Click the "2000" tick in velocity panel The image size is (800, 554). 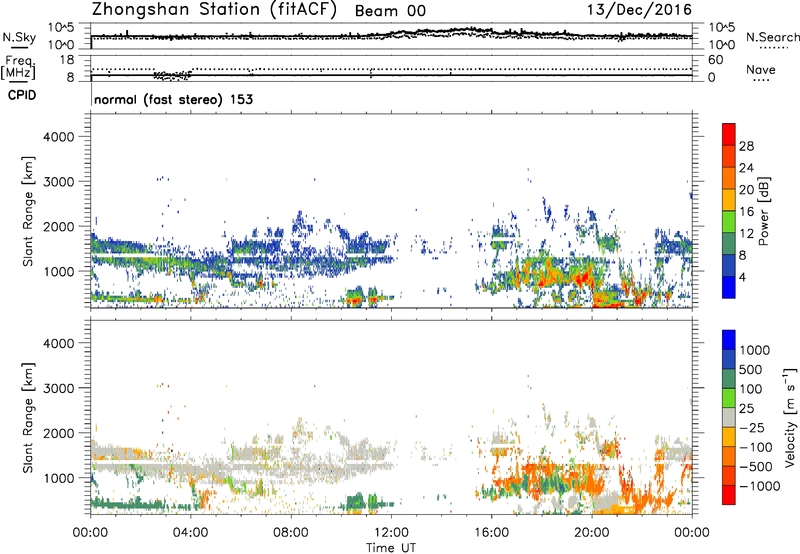click(58, 433)
